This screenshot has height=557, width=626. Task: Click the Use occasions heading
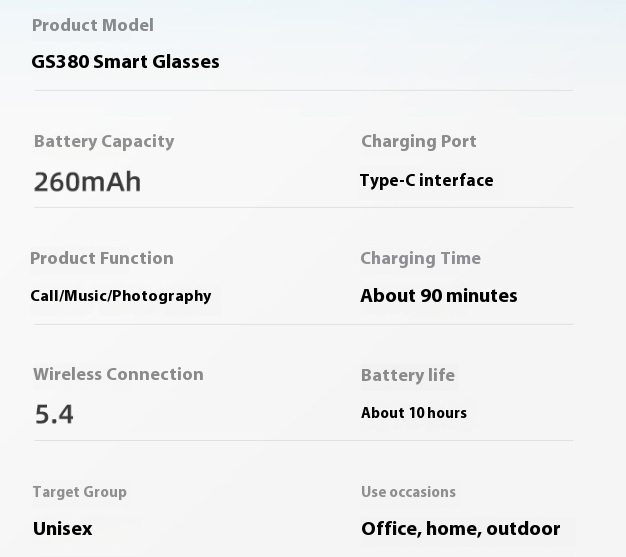[408, 492]
